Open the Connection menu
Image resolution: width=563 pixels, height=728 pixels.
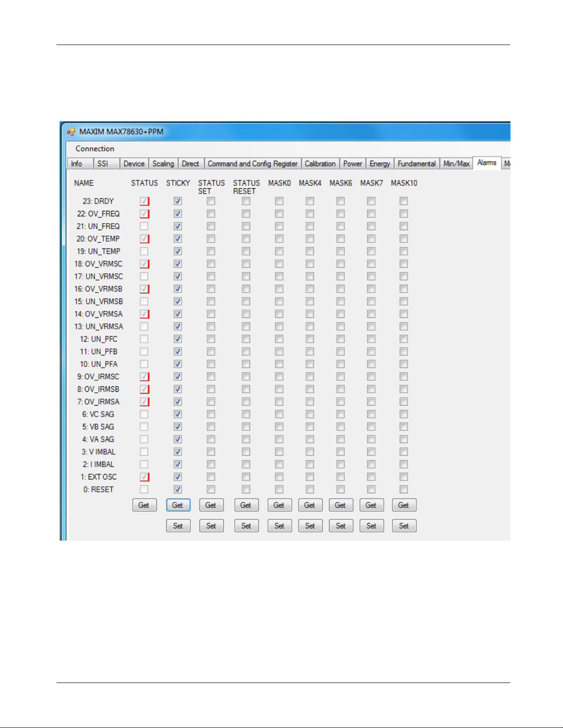pyautogui.click(x=95, y=149)
